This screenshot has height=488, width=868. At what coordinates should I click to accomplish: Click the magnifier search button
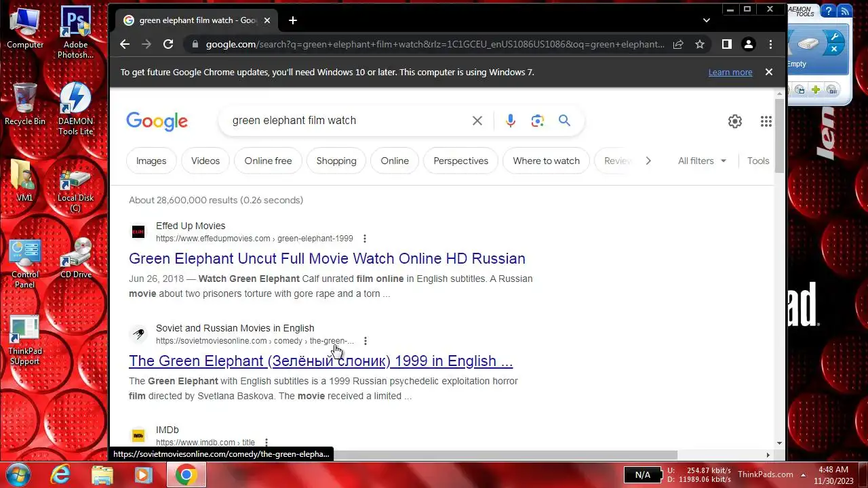[x=564, y=121]
